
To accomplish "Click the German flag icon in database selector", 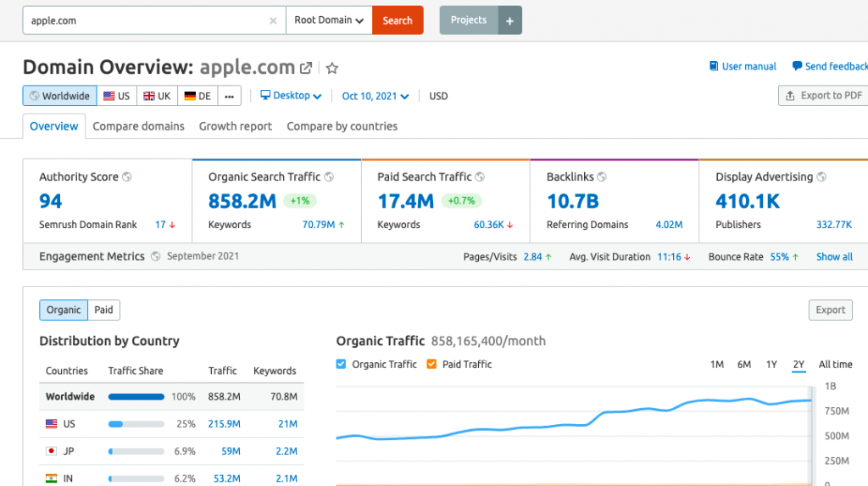I will [190, 96].
